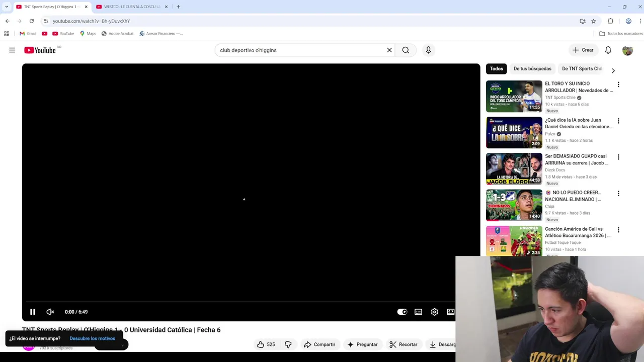Open player settings gear
The width and height of the screenshot is (644, 362).
435,312
